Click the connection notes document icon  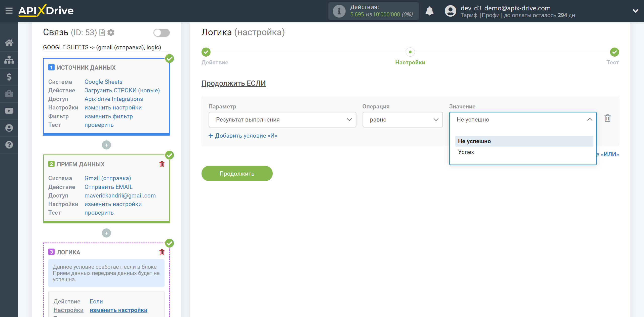pos(102,33)
